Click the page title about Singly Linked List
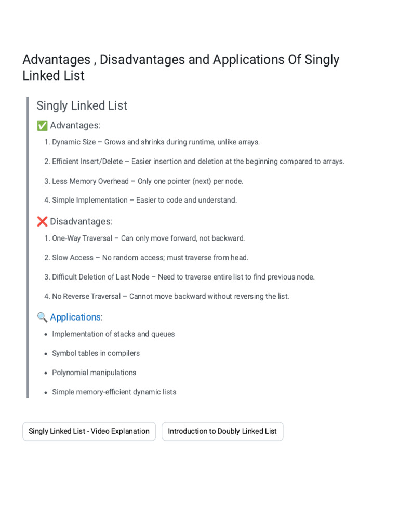The height and width of the screenshot is (532, 399). pos(181,68)
